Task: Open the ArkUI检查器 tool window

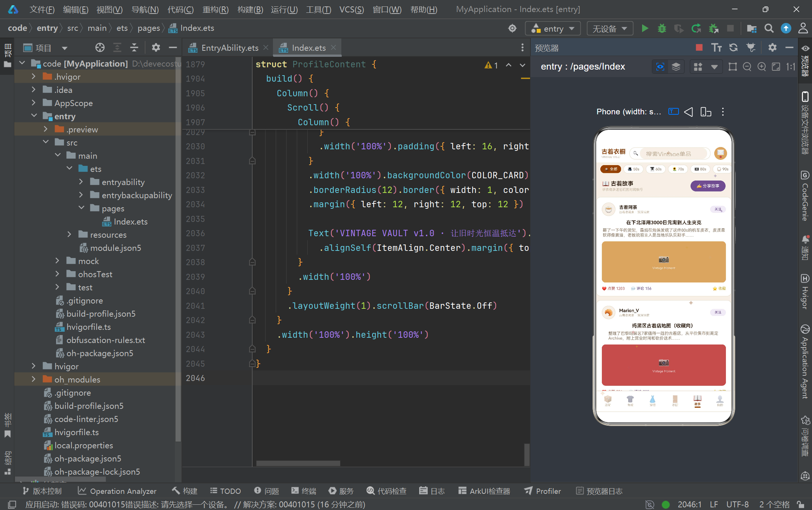Action: pos(484,491)
